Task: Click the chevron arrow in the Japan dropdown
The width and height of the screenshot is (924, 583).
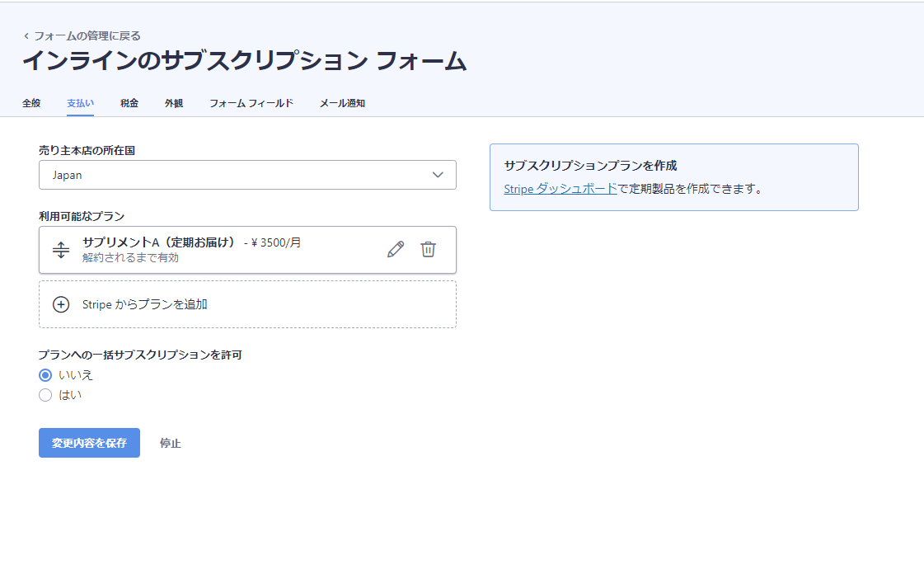Action: [438, 175]
